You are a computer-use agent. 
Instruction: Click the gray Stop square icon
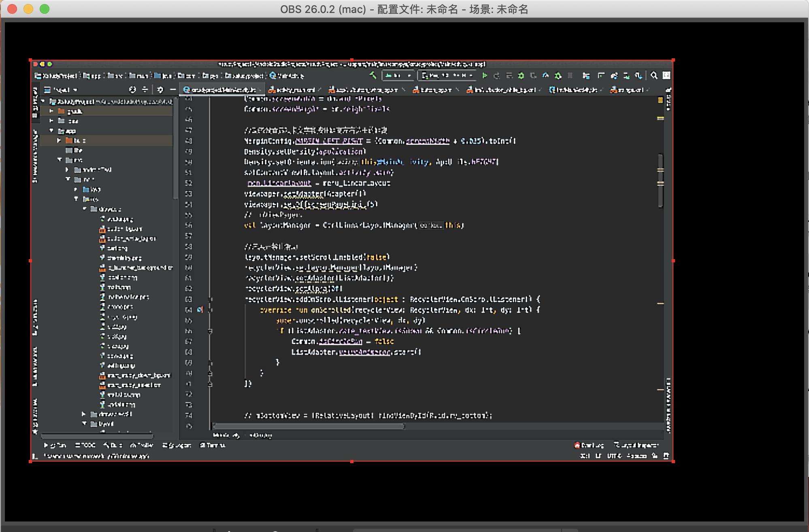point(570,76)
